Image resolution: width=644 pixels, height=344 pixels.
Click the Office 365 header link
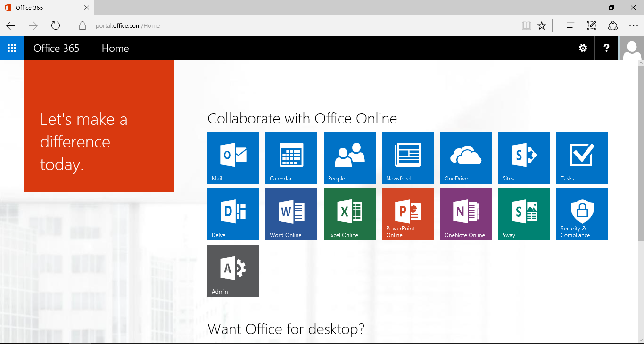point(57,48)
